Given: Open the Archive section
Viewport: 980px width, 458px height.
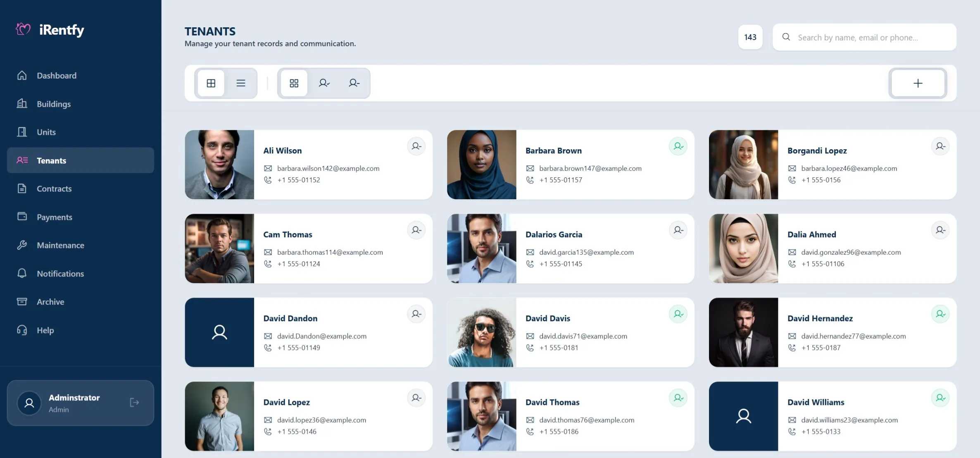Looking at the screenshot, I should coord(81,302).
